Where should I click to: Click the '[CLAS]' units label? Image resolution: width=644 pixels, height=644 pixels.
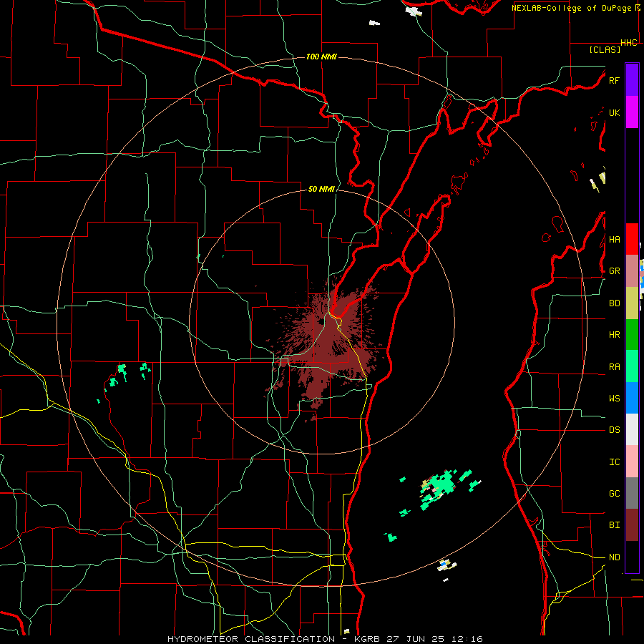(605, 50)
